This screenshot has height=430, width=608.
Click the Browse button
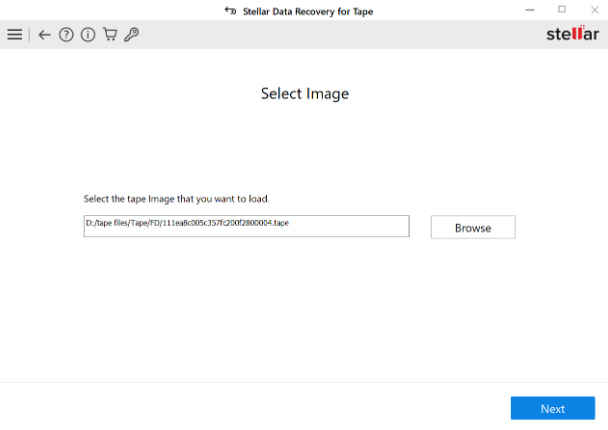pos(473,227)
